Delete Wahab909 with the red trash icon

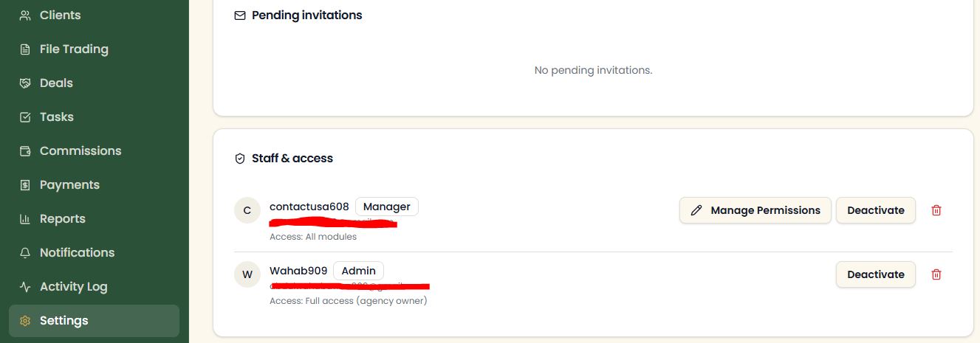(936, 274)
